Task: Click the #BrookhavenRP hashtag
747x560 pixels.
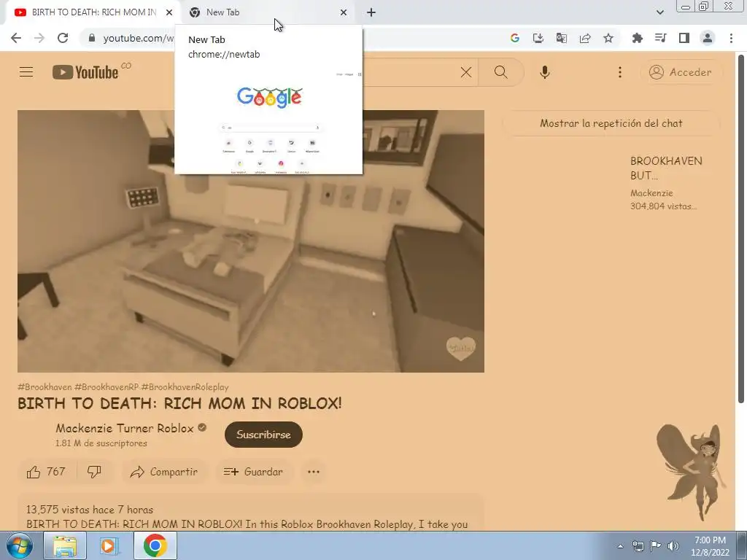Action: 107,387
